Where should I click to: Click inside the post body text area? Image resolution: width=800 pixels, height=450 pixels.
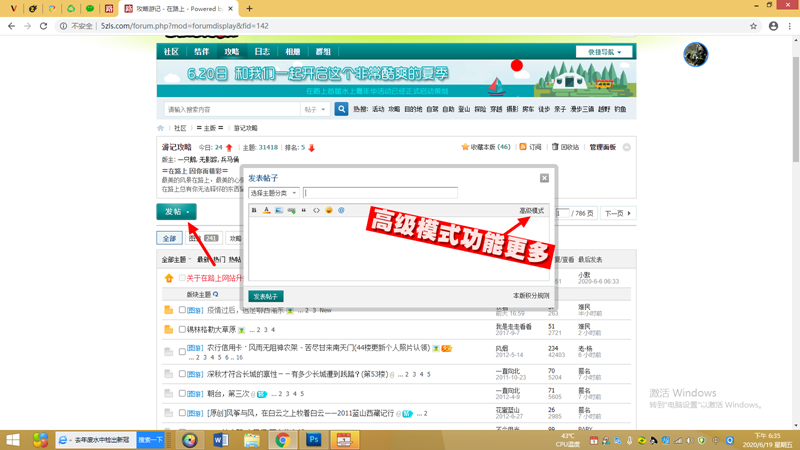tap(398, 248)
